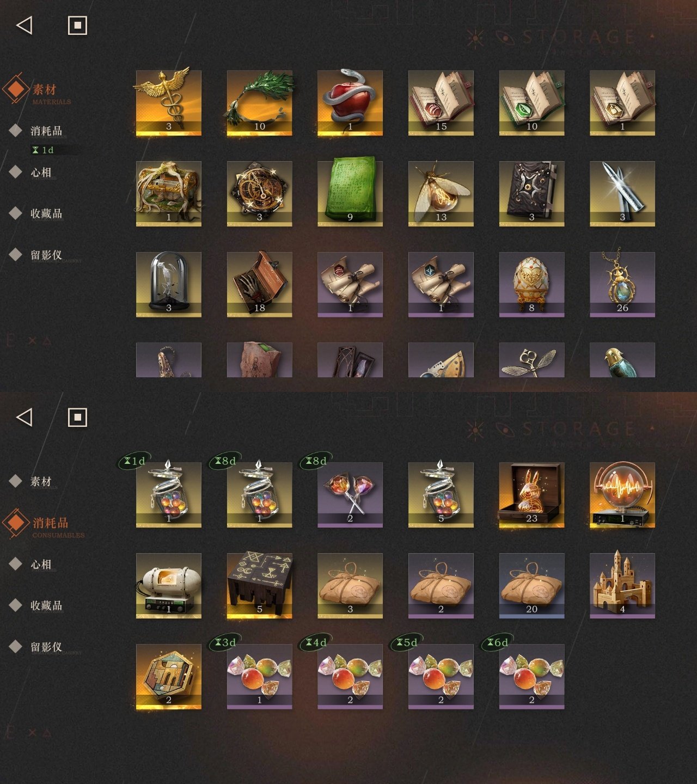
Task: Pick the apple wrapped by snake
Action: [x=350, y=102]
